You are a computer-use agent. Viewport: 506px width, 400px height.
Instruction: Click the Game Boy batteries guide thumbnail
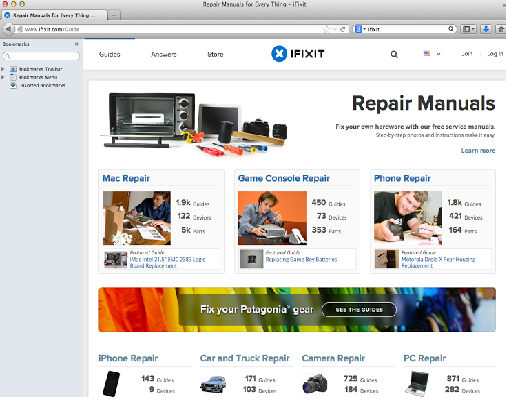tap(252, 259)
